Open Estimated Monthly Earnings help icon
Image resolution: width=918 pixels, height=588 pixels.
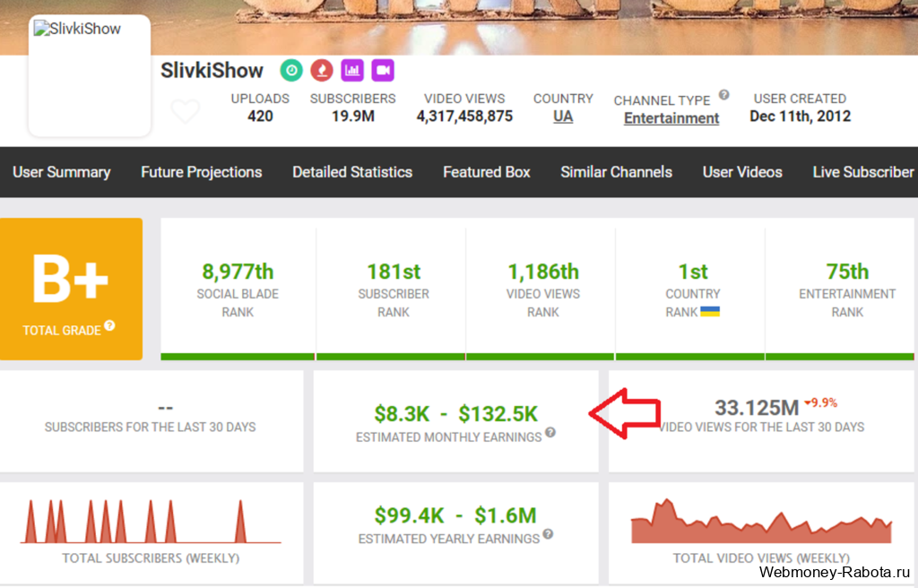tap(550, 432)
